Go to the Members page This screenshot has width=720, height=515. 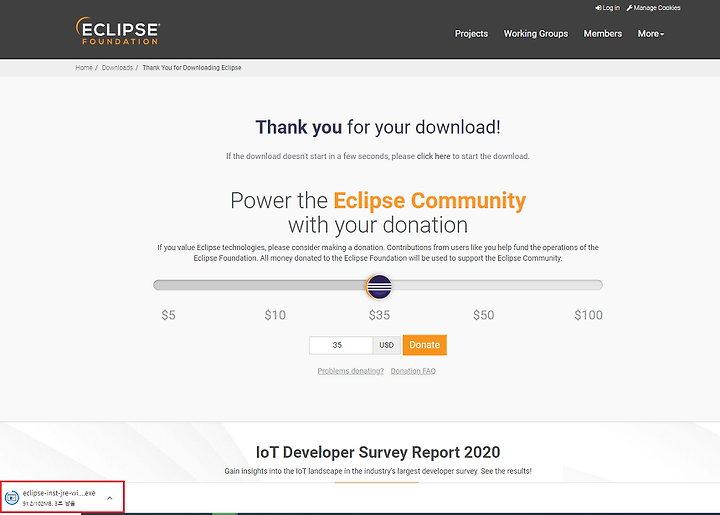(602, 34)
